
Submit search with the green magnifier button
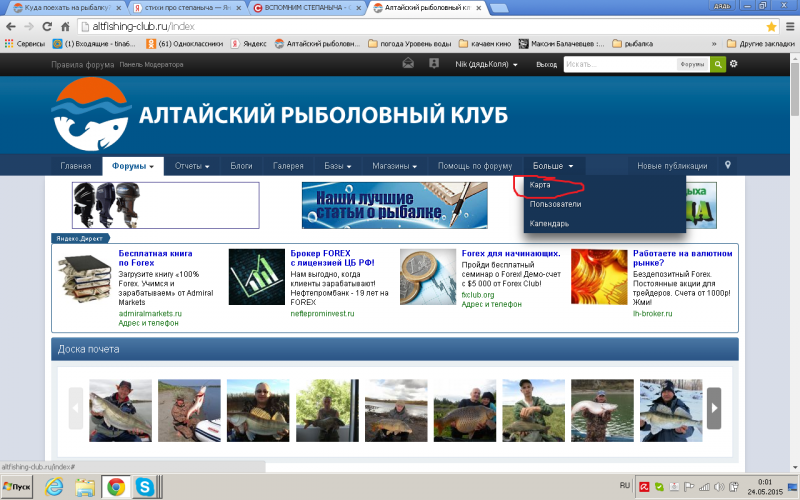coord(718,64)
